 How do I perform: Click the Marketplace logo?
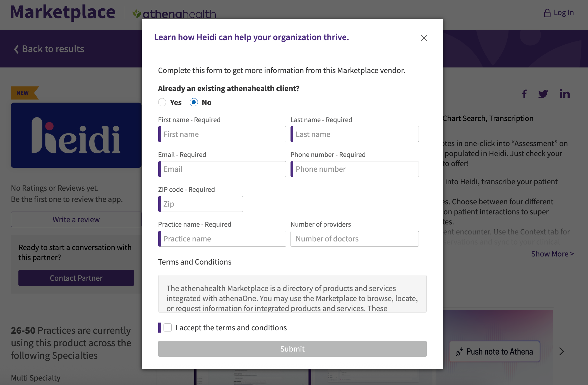(x=63, y=12)
